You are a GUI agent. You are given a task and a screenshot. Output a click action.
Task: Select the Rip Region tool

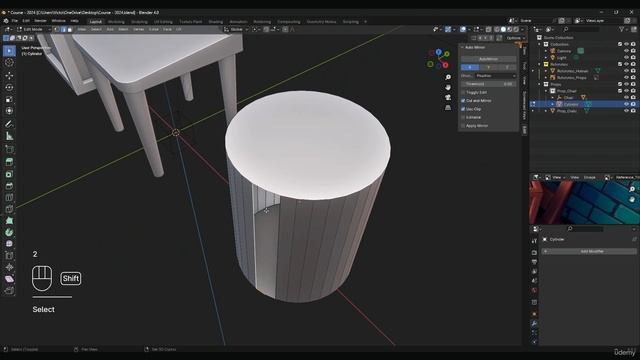(9, 291)
